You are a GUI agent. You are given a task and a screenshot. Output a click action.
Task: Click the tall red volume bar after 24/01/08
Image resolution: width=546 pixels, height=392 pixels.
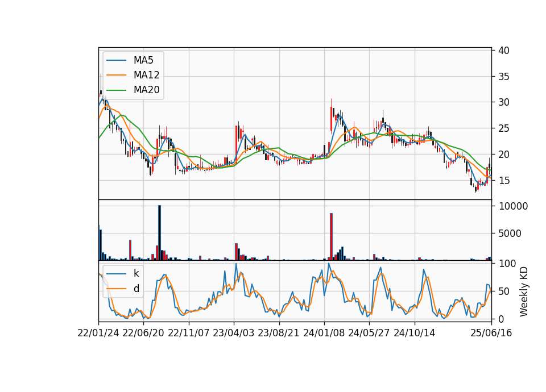331,236
